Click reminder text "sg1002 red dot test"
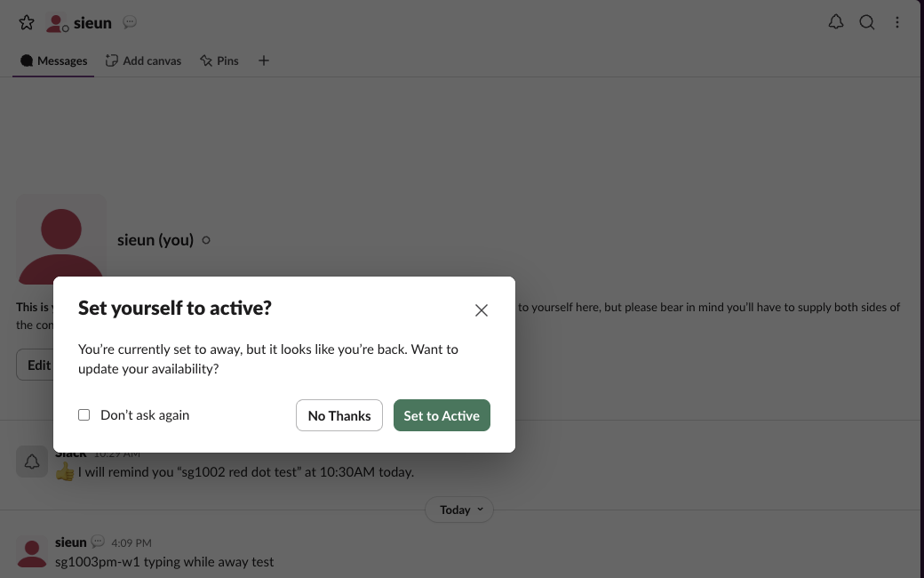The height and width of the screenshot is (578, 924). [x=239, y=472]
